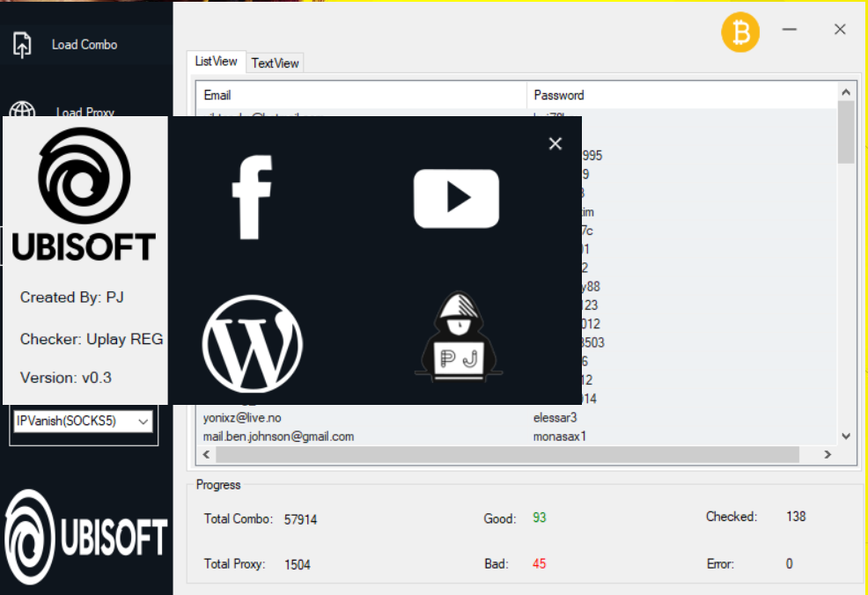
Task: Open the WordPress icon in the about popup
Action: (x=253, y=344)
